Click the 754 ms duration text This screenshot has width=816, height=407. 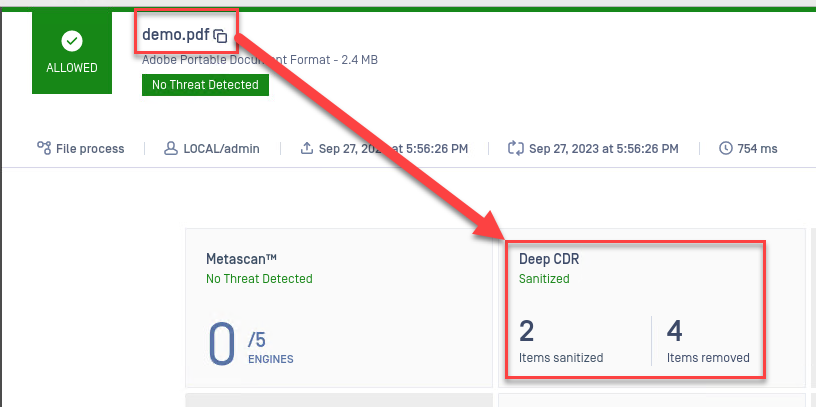pyautogui.click(x=757, y=149)
